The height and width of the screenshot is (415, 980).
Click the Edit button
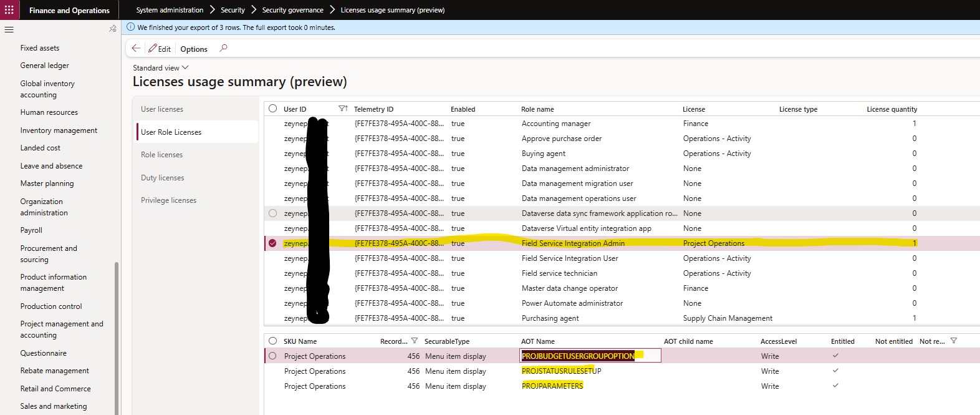[x=160, y=49]
